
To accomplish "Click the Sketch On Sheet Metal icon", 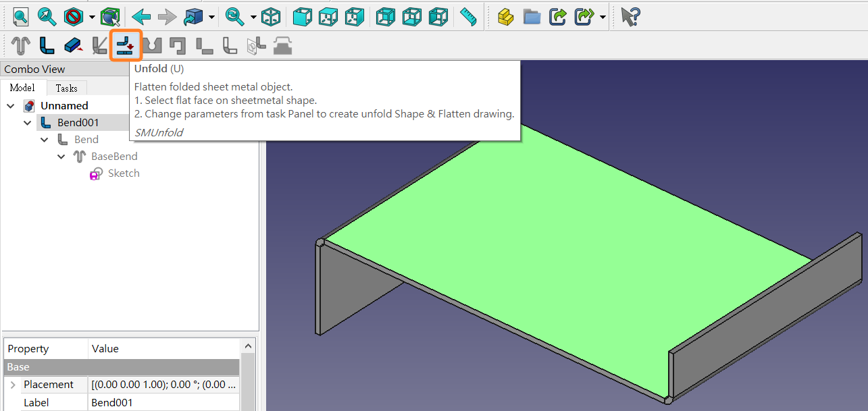I will (x=256, y=46).
